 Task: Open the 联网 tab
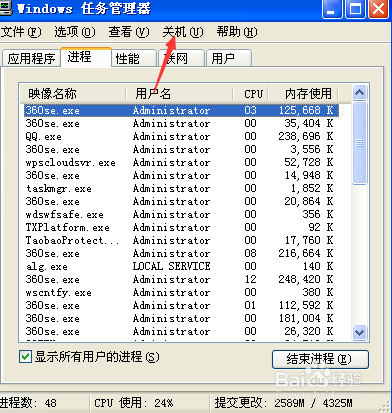[x=181, y=59]
